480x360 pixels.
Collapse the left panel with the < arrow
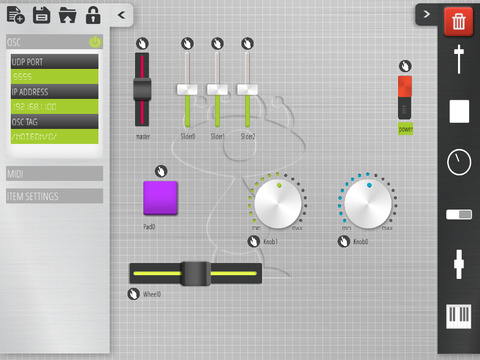coord(121,15)
